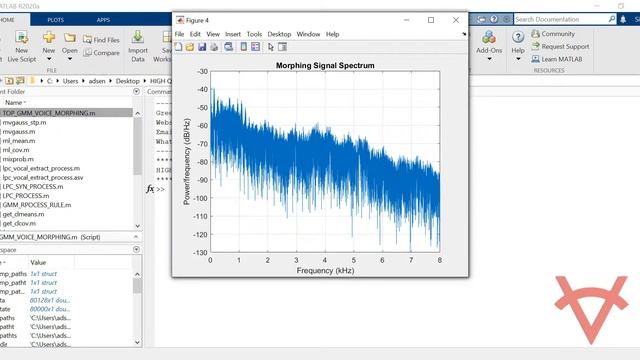The width and height of the screenshot is (640, 360).
Task: Click Request Support in Resources
Action: click(x=560, y=47)
